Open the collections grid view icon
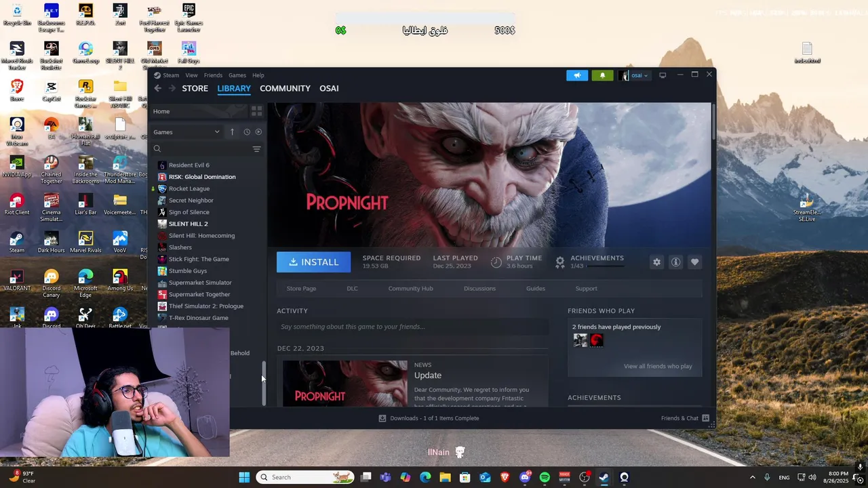Screen dimensions: 868x488 pos(256,111)
